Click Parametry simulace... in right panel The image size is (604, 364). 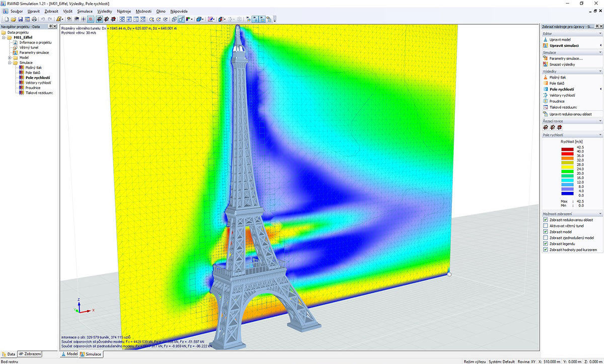(x=566, y=58)
